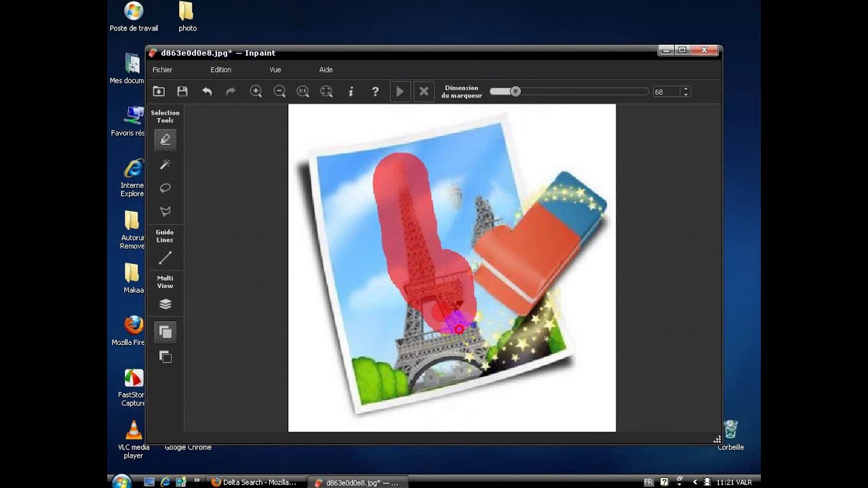The image size is (868, 488).
Task: Undo the last action
Action: (x=207, y=91)
